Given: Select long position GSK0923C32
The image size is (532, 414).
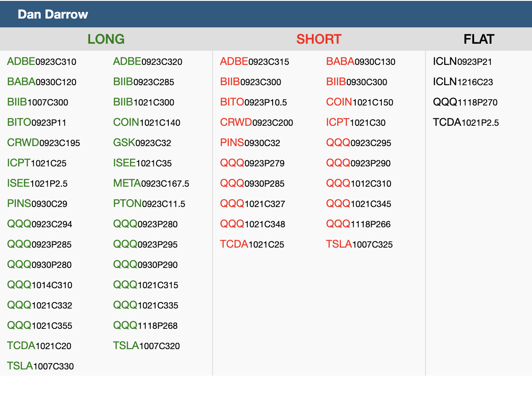Looking at the screenshot, I should (142, 143).
